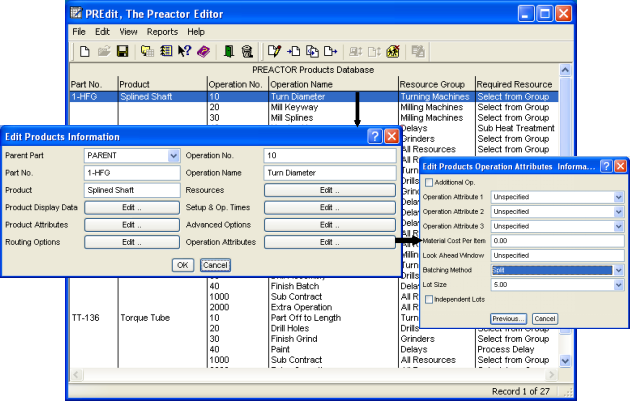Click Edit button for Product Display Data
630x401 pixels.
click(132, 208)
